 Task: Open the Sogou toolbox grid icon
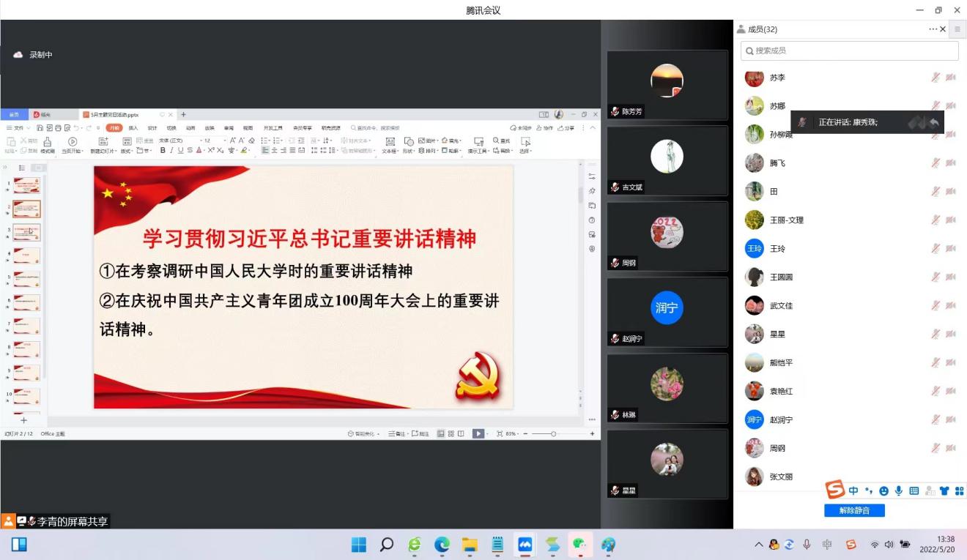959,490
